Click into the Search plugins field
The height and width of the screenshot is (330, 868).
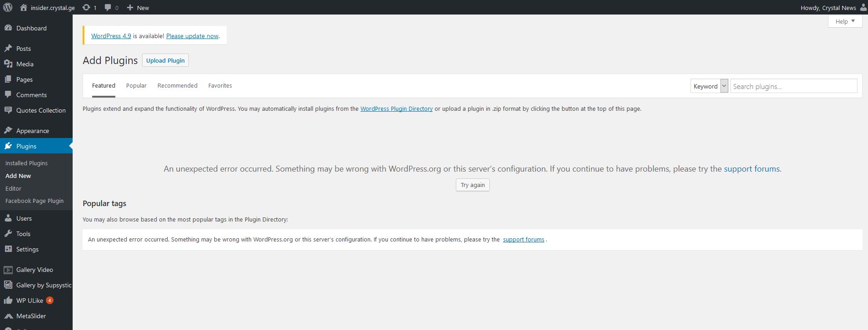click(x=794, y=86)
